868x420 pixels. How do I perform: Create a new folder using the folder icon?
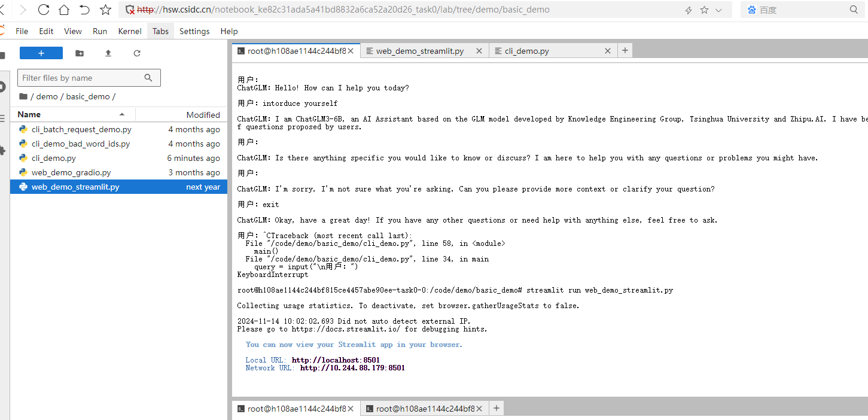80,53
